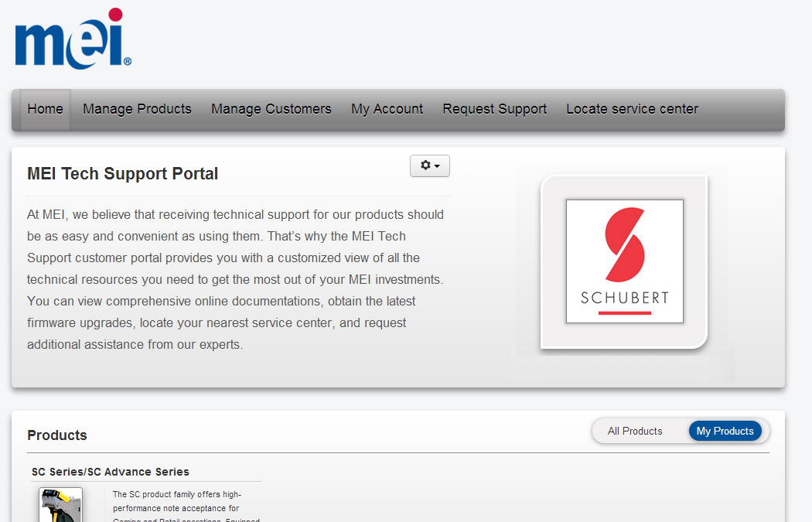Screen dimensions: 812x522
Task: Open the SC Series/SC Advance Series link
Action: (111, 472)
